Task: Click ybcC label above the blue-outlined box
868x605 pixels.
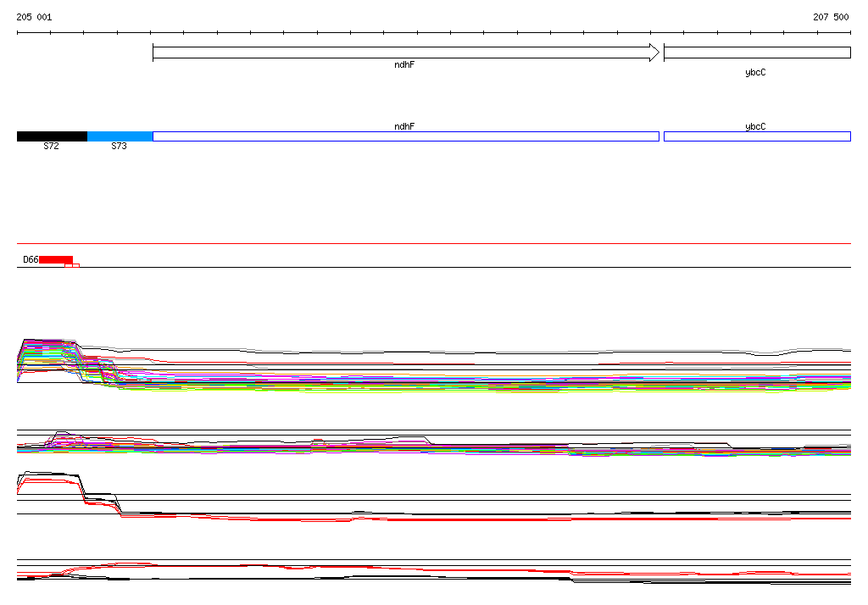Action: 755,126
